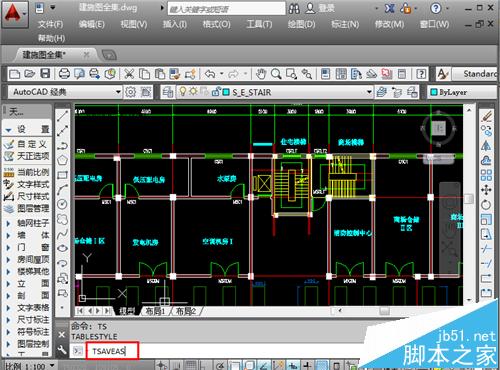Click the Plot printer icon

[x=64, y=73]
